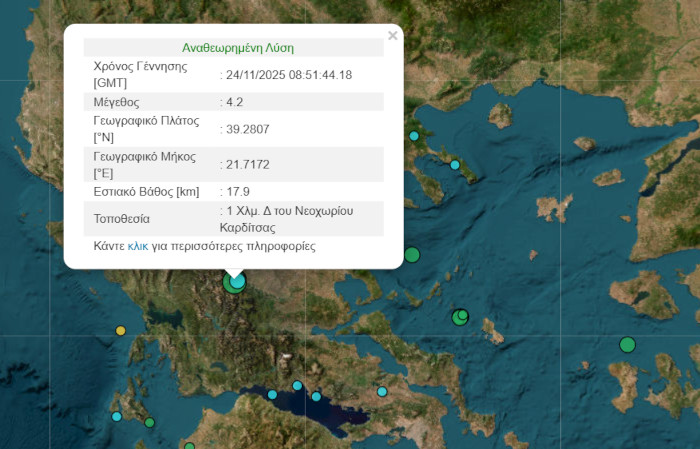This screenshot has height=449, width=700.
Task: Click the magnitude value 4.2
Action: 233,102
